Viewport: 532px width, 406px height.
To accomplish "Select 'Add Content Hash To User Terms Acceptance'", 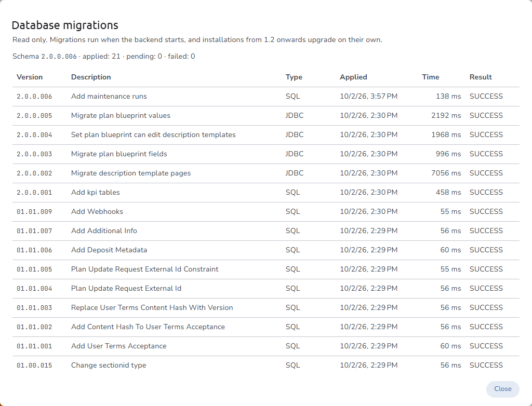I will [148, 327].
